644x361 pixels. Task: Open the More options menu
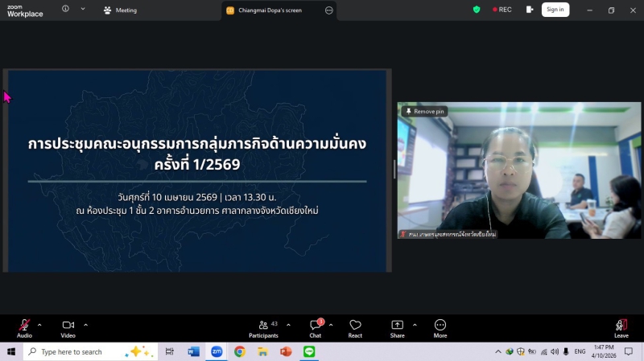[440, 326]
